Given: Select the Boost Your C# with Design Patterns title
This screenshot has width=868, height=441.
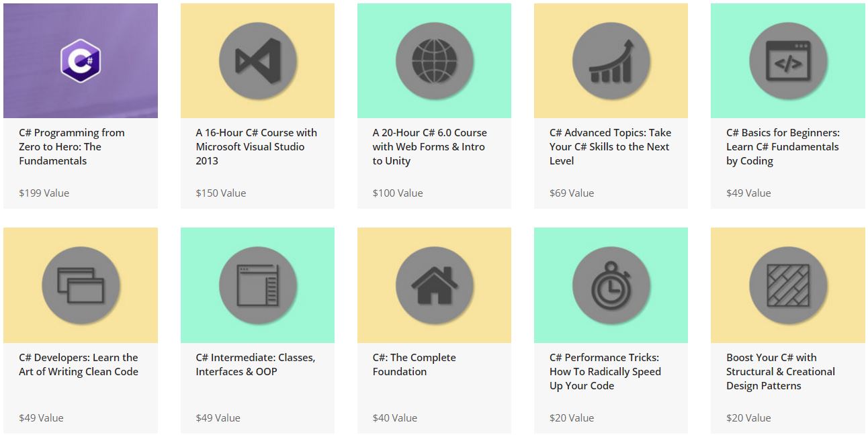Looking at the screenshot, I should 779,371.
